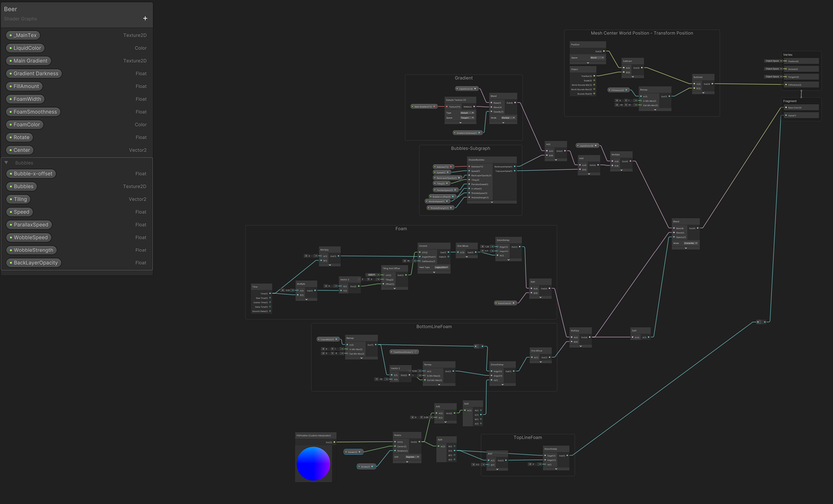Screen dimensions: 833x504
Task: Select the redirect node before the Fragment Alpha wire
Action: click(x=761, y=322)
